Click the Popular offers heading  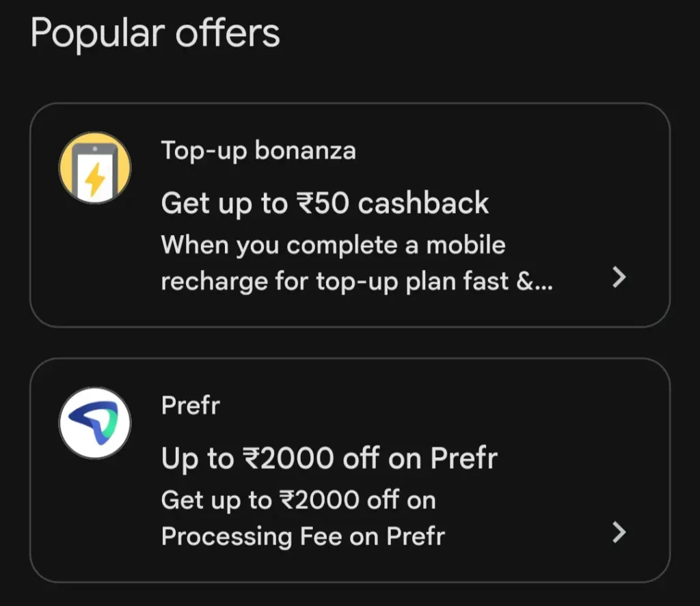point(157,33)
